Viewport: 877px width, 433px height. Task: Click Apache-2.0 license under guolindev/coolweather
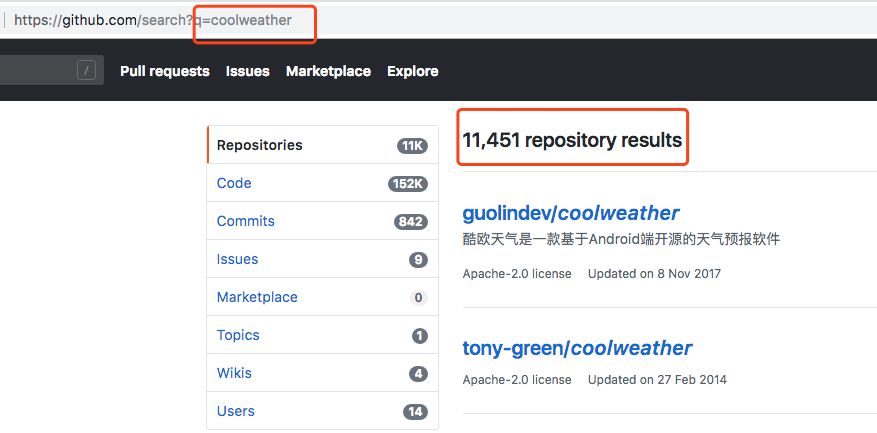(517, 274)
